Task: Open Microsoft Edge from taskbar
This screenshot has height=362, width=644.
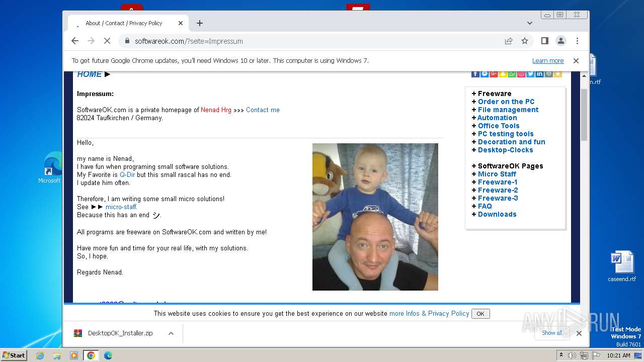Action: click(x=108, y=355)
